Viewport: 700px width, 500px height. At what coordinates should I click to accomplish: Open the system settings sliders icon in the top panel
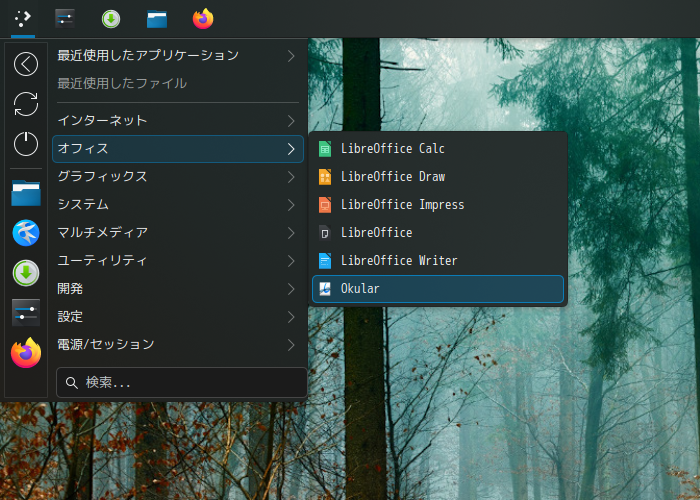(x=65, y=19)
